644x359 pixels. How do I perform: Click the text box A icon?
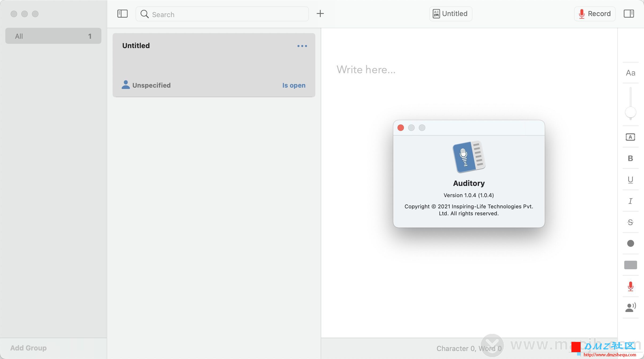pos(630,137)
